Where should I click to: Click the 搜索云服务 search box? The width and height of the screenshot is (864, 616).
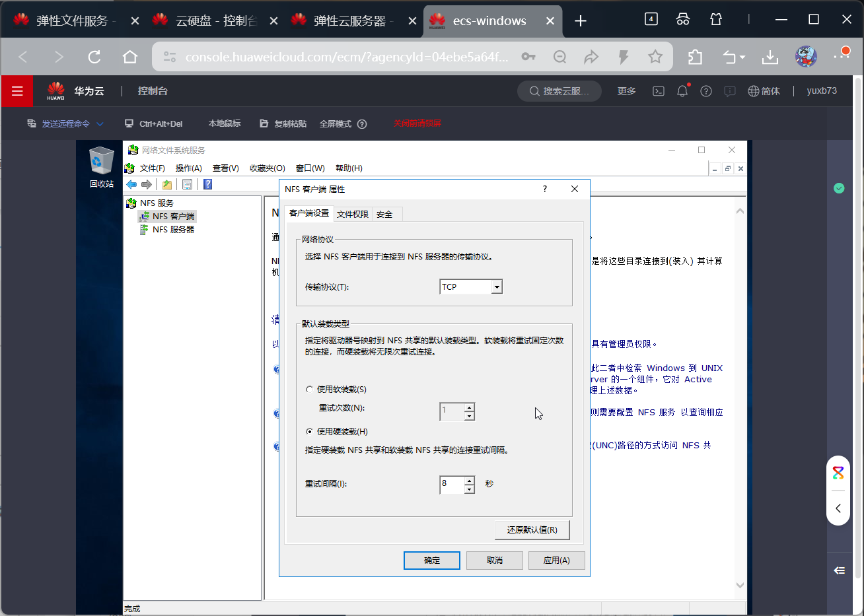pos(559,91)
